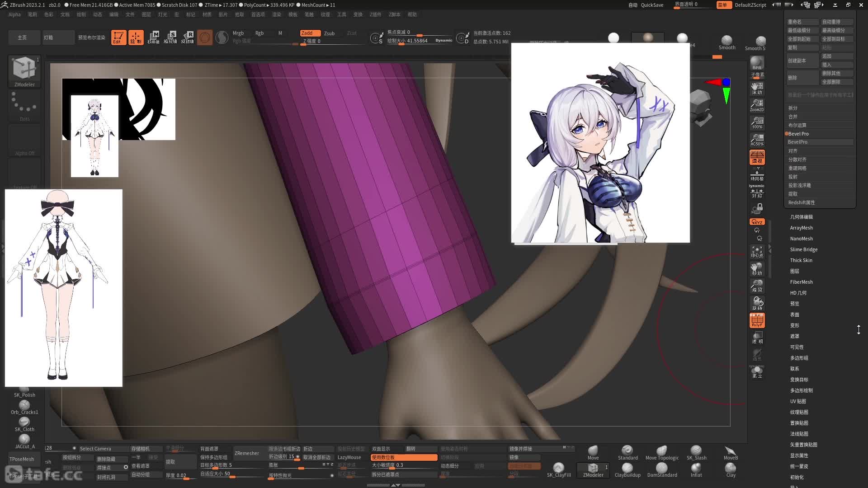Toggle the floor grid (地网格) button

click(757, 174)
